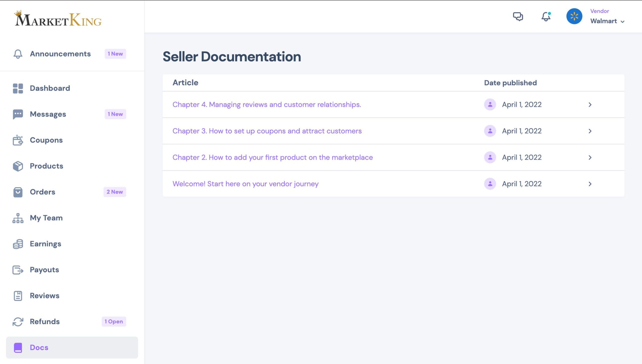
Task: Click the Products box icon
Action: (x=18, y=166)
